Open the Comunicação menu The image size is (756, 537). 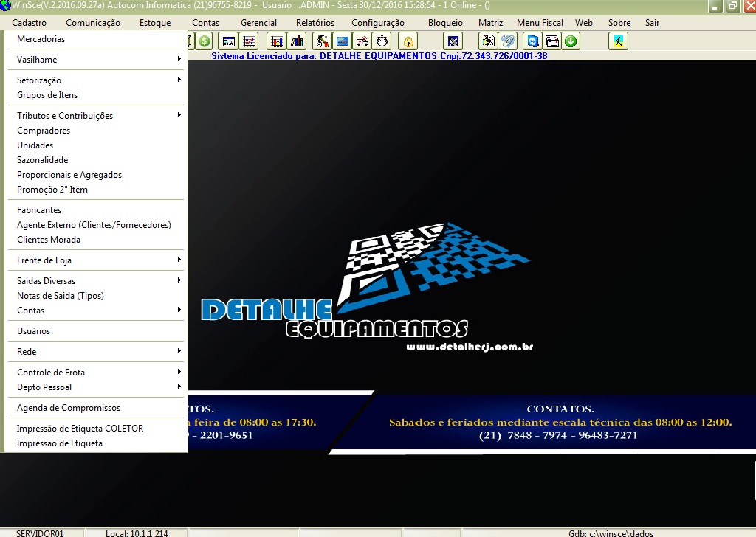[x=93, y=23]
